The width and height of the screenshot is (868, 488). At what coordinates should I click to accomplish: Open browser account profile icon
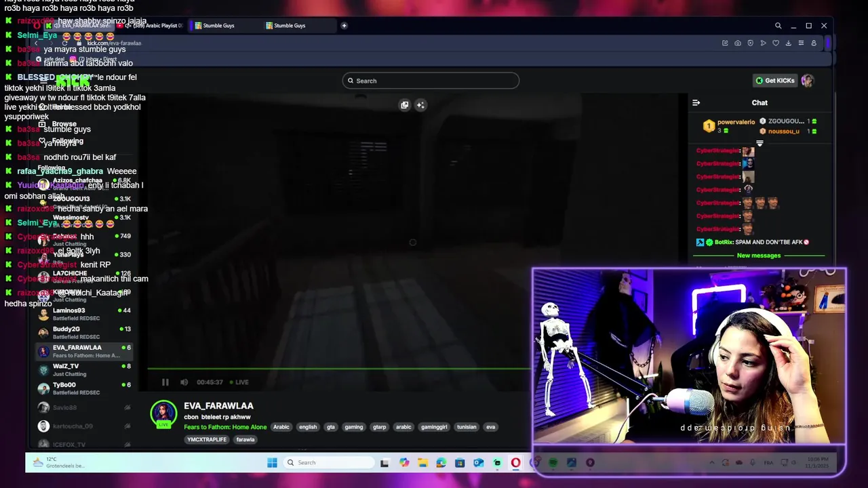pos(814,43)
